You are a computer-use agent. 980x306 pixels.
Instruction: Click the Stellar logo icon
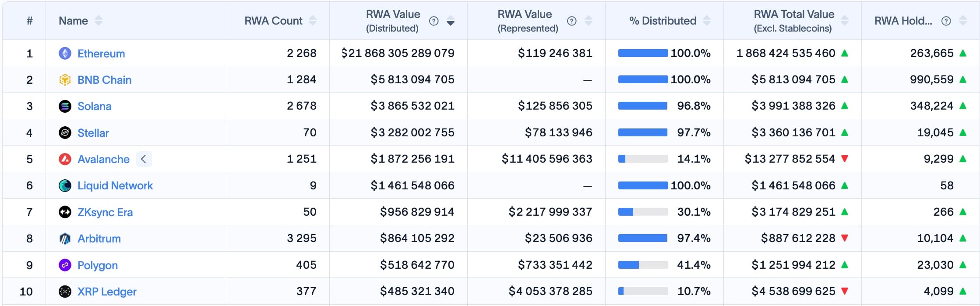(65, 133)
